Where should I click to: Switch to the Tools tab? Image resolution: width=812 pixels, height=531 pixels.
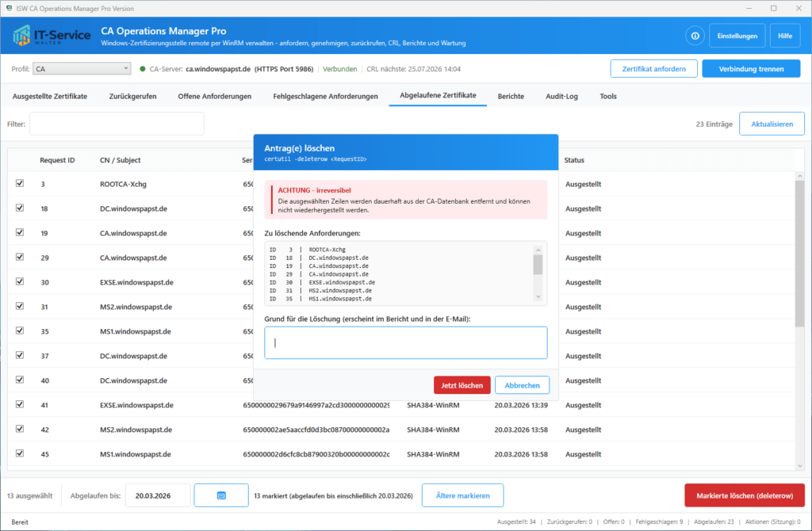click(x=608, y=96)
